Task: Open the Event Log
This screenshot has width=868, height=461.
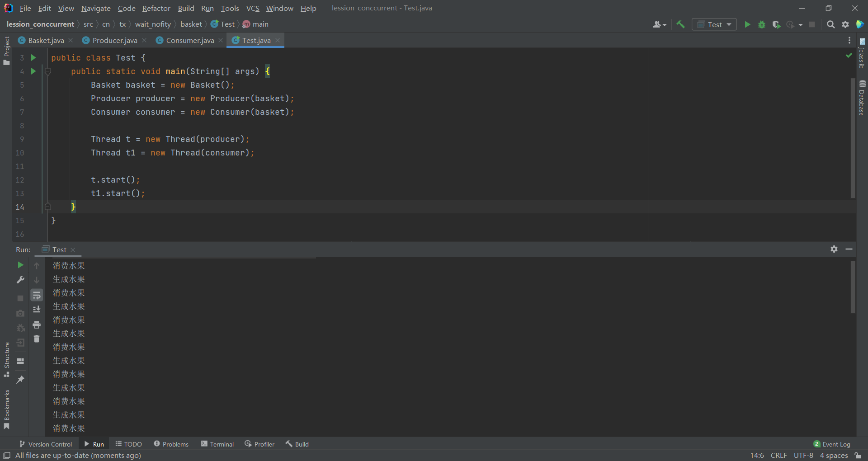Action: click(832, 444)
